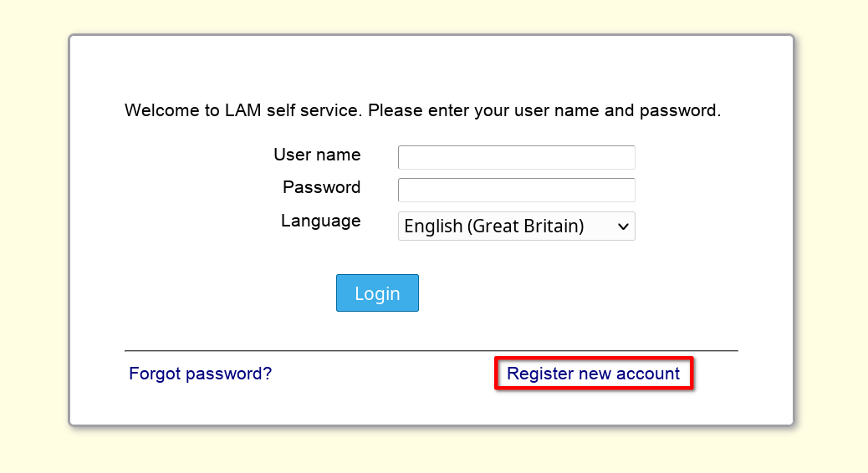Open the Forgot password? link

tap(200, 374)
